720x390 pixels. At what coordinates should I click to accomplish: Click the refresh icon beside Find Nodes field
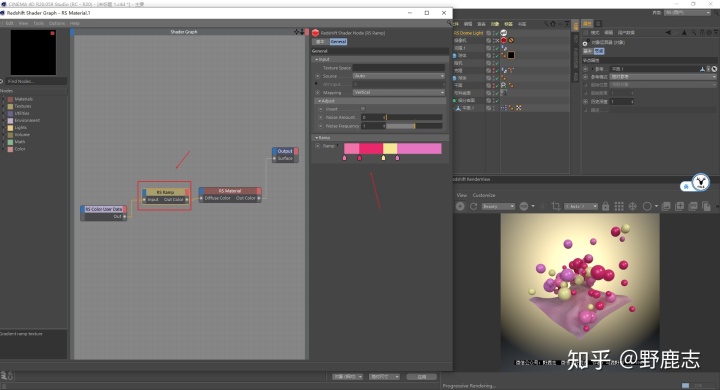click(2, 81)
